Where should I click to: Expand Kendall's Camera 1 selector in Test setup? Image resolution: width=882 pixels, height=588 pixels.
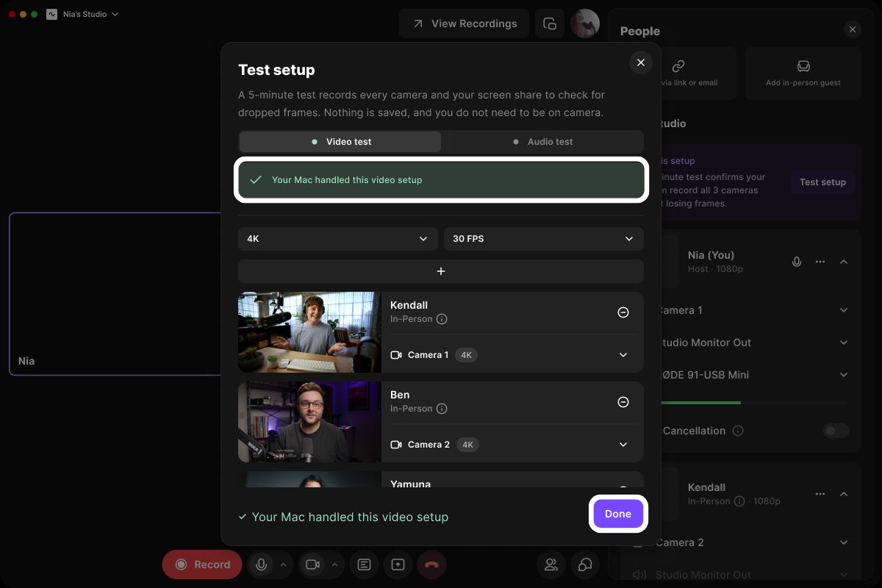pos(623,355)
